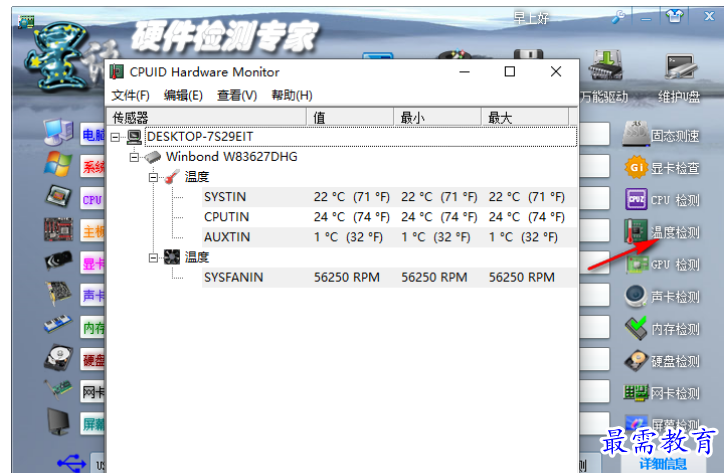Click the CPUID Hardware Monitor title icon
The image size is (724, 473).
click(117, 72)
